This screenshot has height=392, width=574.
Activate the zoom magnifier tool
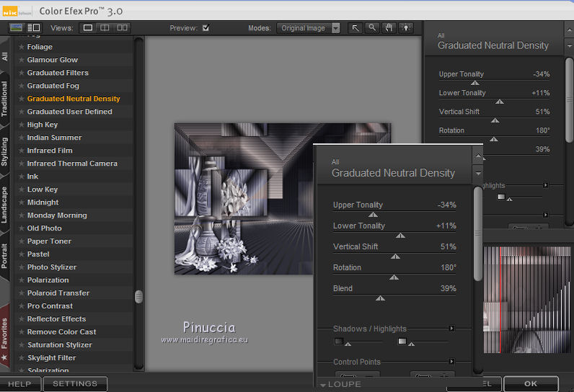point(372,28)
